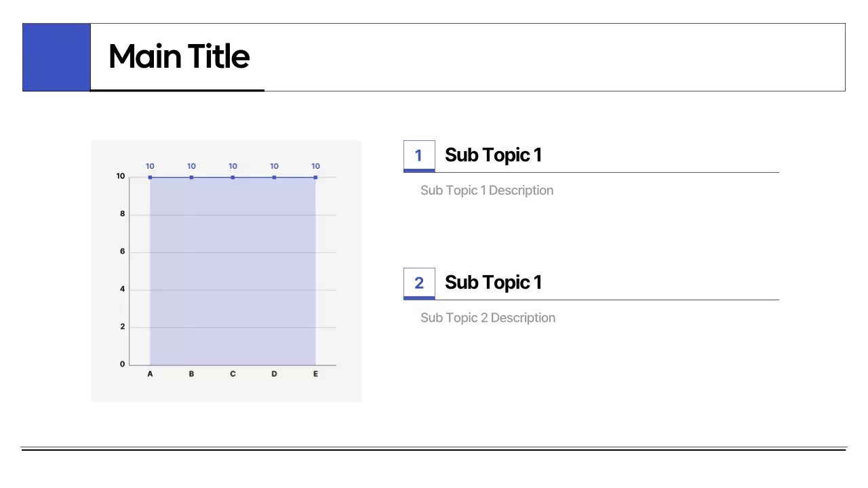Screen dimensions: 868x488
Task: Select the chart data point above D
Action: [x=274, y=178]
